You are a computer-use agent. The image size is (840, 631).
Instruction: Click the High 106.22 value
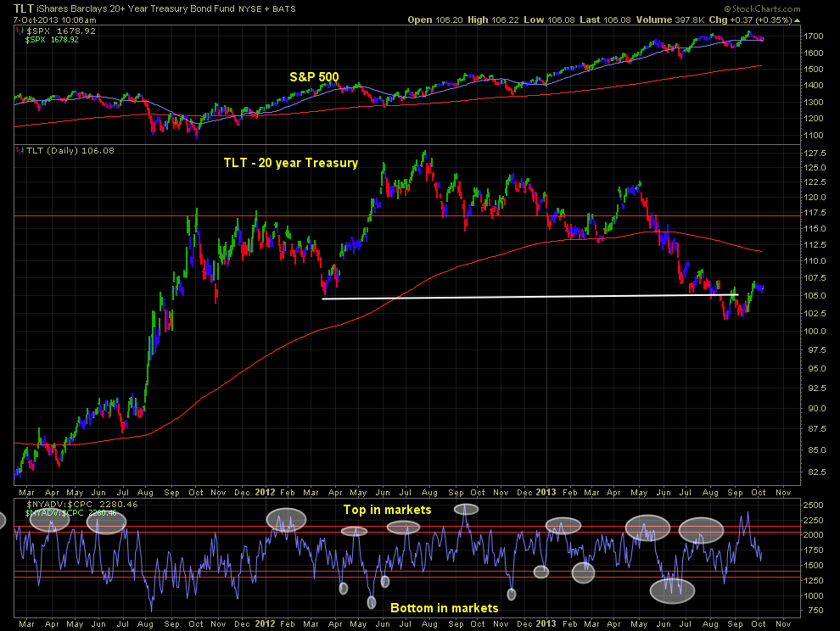tap(493, 20)
